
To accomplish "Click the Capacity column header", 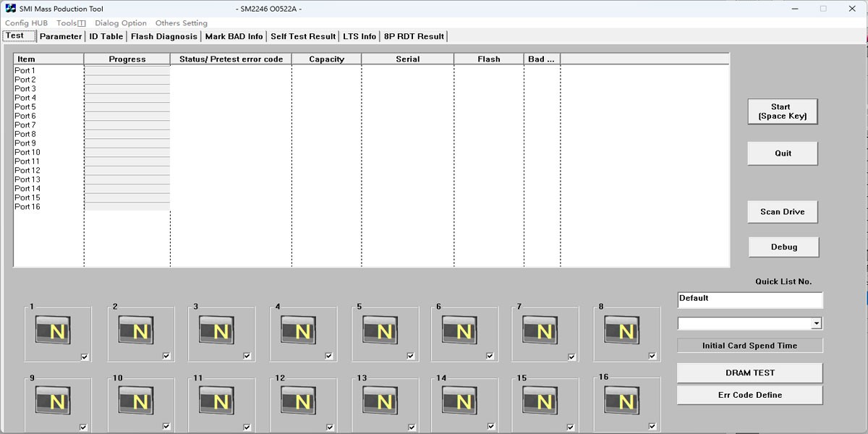I will (327, 59).
